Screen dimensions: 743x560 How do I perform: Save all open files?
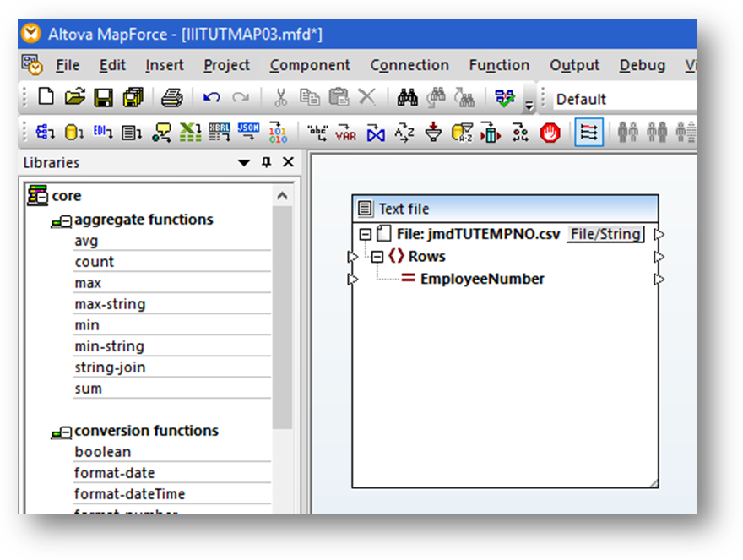tap(133, 97)
